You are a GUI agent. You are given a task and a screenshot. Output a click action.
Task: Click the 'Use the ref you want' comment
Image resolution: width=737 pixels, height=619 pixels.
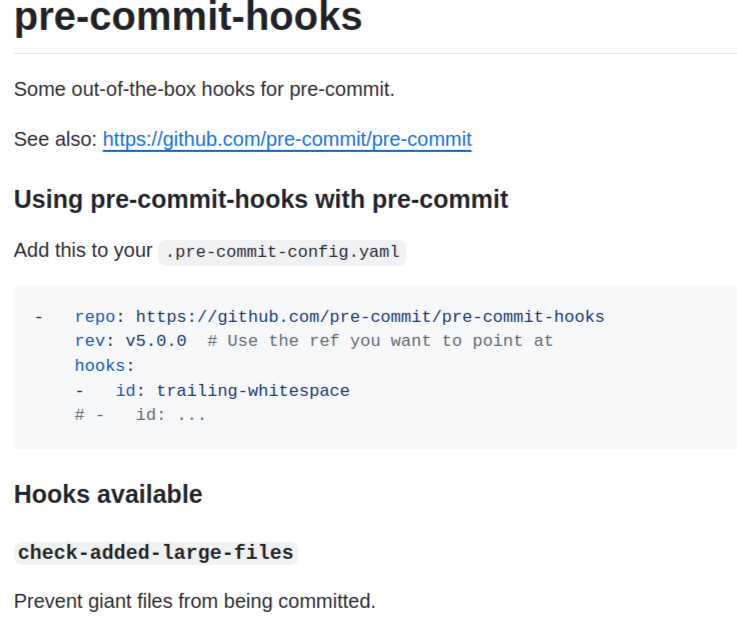(x=380, y=341)
